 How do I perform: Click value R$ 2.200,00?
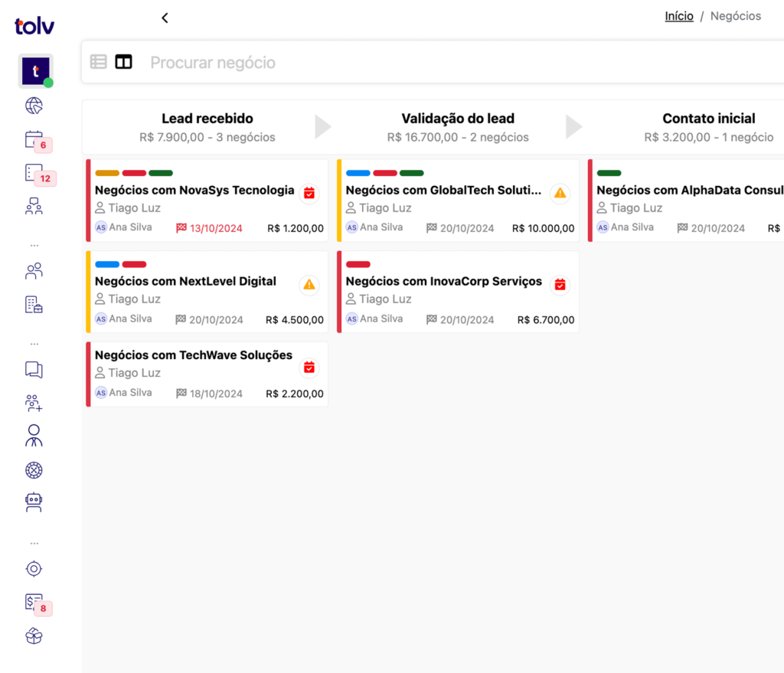295,394
